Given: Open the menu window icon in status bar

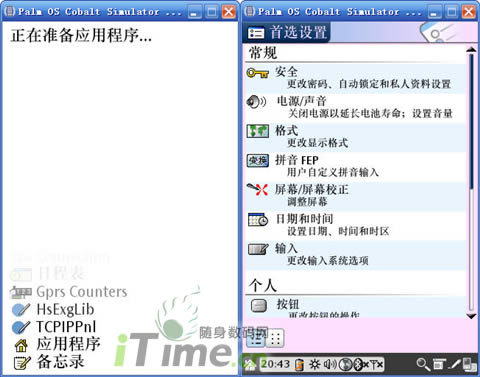Looking at the screenshot, I should [x=439, y=364].
